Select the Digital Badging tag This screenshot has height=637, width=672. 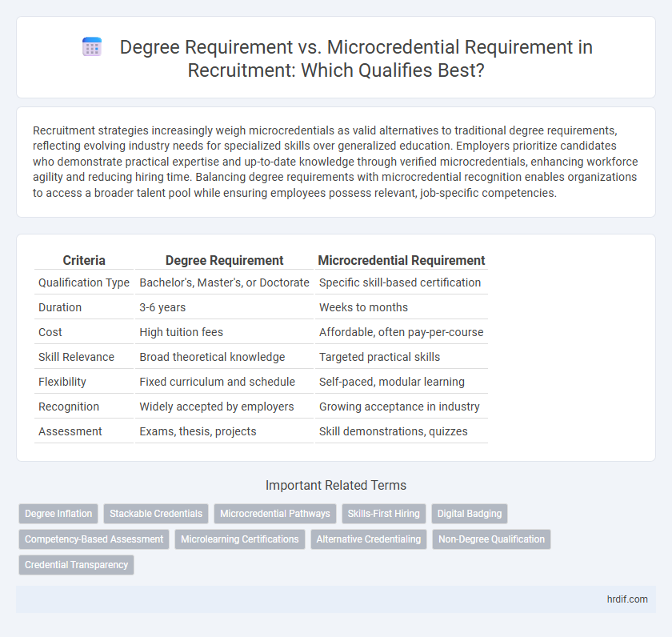[x=470, y=514]
